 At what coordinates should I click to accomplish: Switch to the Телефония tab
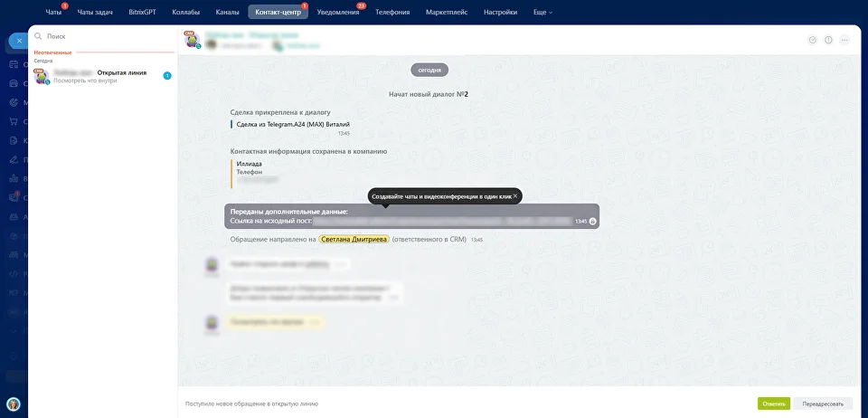392,12
